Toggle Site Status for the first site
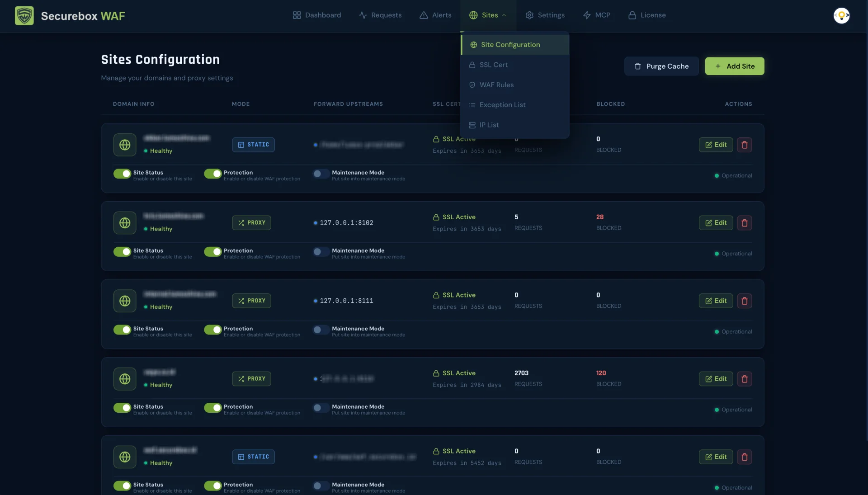Image resolution: width=868 pixels, height=495 pixels. click(122, 174)
